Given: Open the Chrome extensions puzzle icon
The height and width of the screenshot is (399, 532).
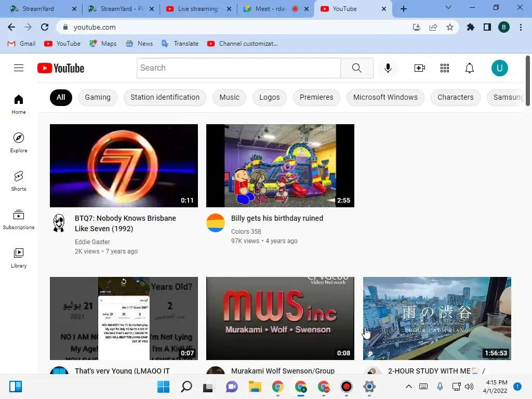Looking at the screenshot, I should 470,27.
